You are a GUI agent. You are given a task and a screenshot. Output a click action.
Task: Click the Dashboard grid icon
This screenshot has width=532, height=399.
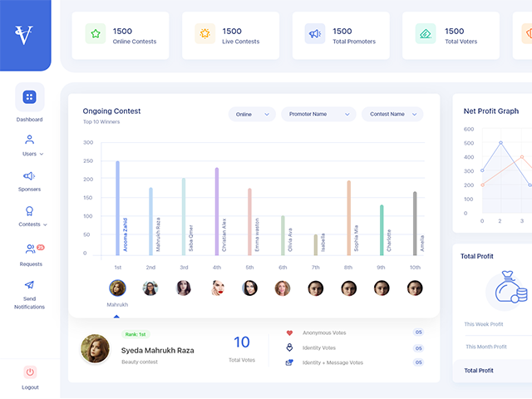(29, 97)
